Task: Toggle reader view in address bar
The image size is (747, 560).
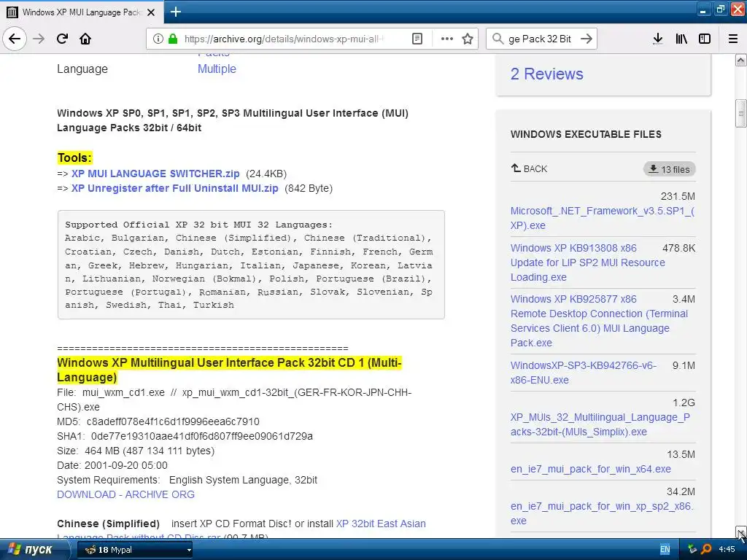Action: (x=417, y=39)
